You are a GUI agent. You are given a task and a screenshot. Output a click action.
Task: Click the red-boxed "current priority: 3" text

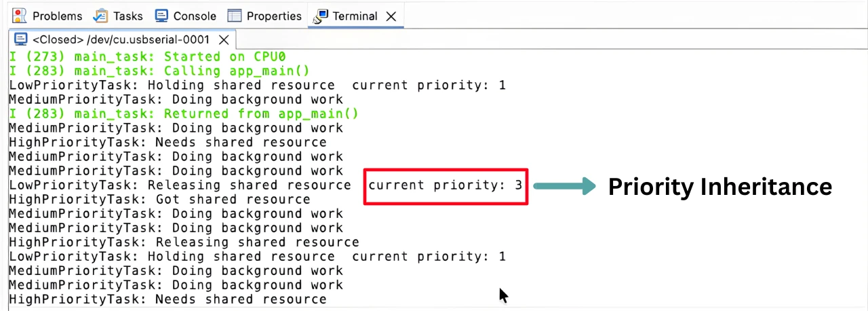(x=446, y=185)
